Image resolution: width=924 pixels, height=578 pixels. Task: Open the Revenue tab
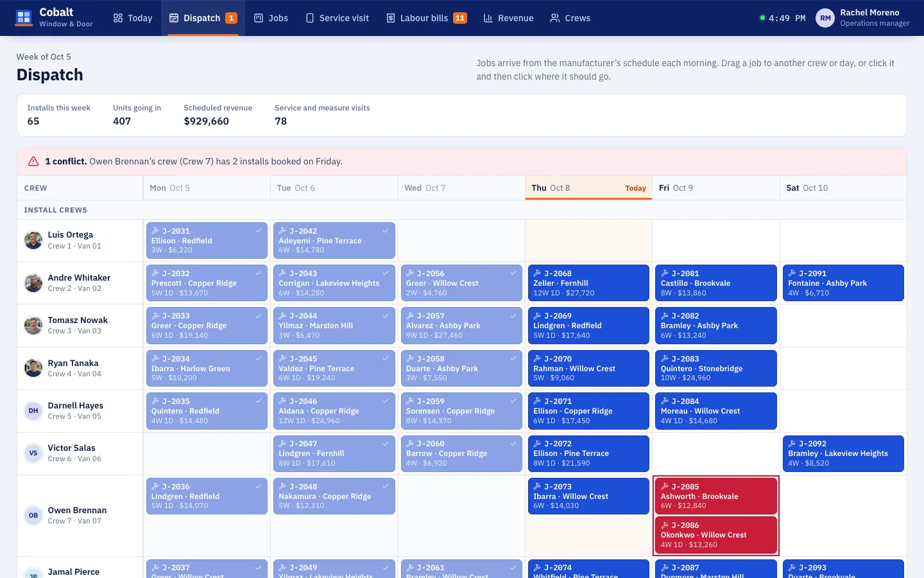508,18
